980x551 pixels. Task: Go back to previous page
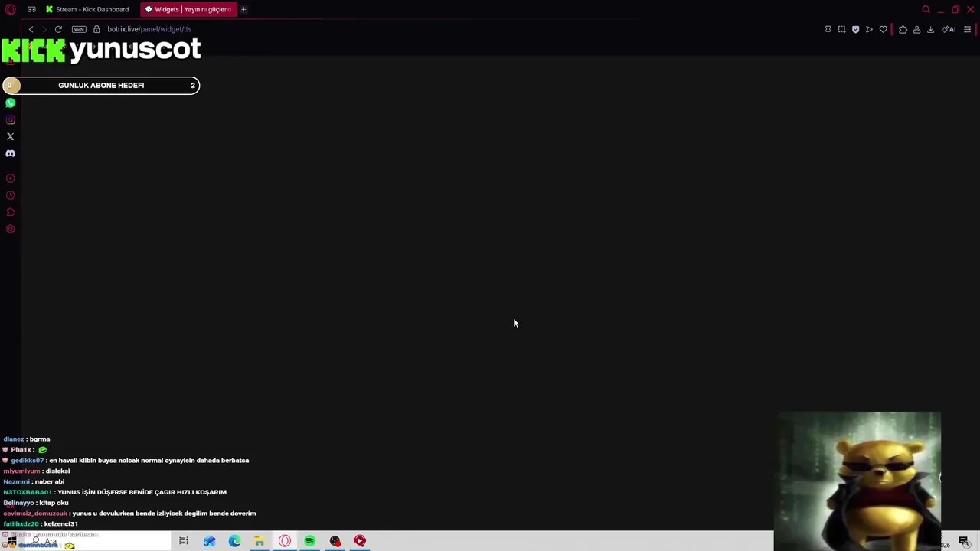click(x=31, y=29)
